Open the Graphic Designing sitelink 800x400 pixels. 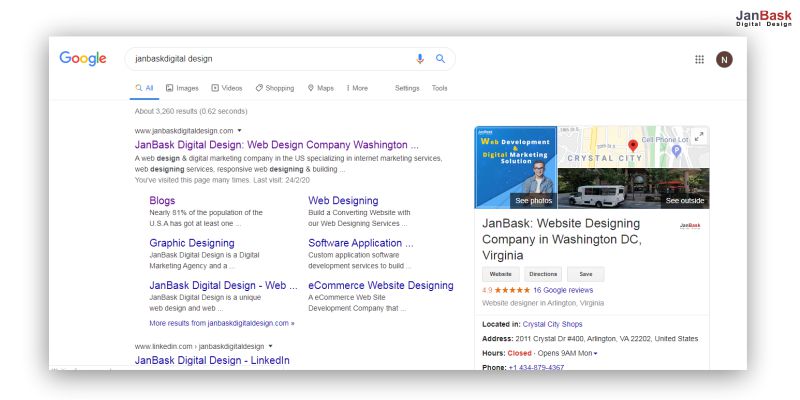click(x=192, y=243)
